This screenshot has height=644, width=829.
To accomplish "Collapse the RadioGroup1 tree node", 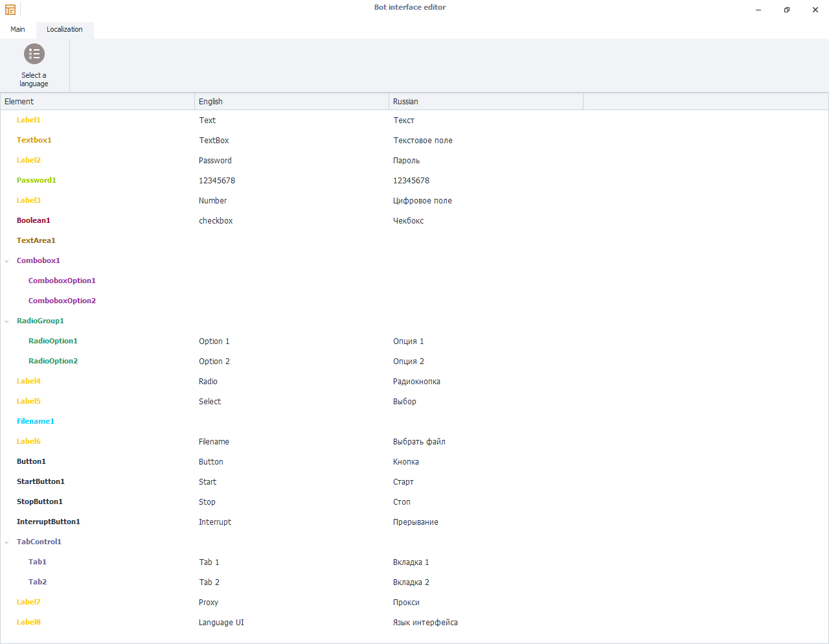I will [6, 321].
